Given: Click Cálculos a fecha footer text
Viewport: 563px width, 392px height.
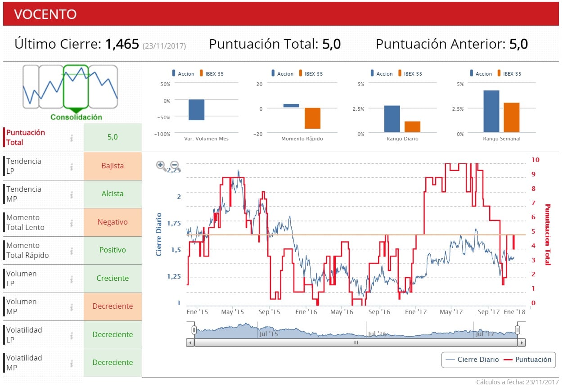Looking at the screenshot, I should coord(518,382).
